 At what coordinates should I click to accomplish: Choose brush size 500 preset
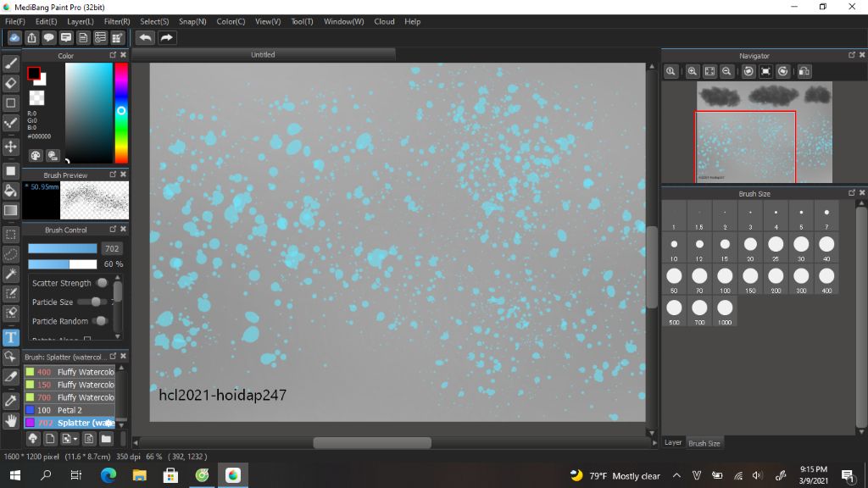pyautogui.click(x=674, y=311)
